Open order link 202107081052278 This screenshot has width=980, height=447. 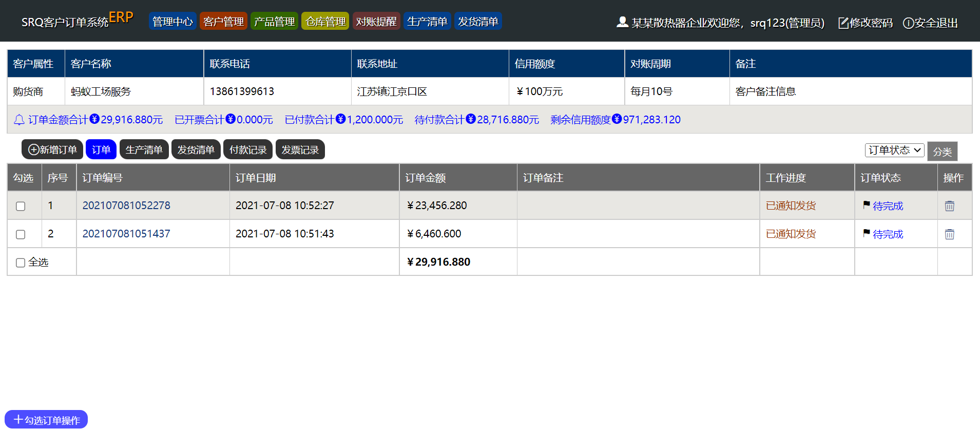126,206
